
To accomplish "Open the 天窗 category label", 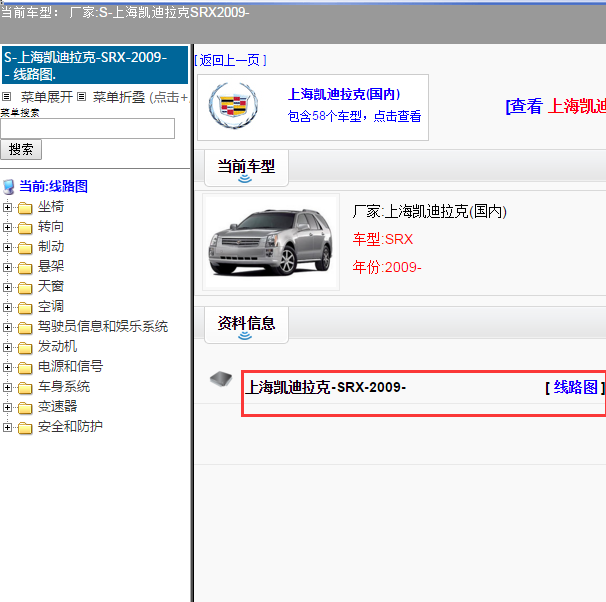I will (x=51, y=287).
